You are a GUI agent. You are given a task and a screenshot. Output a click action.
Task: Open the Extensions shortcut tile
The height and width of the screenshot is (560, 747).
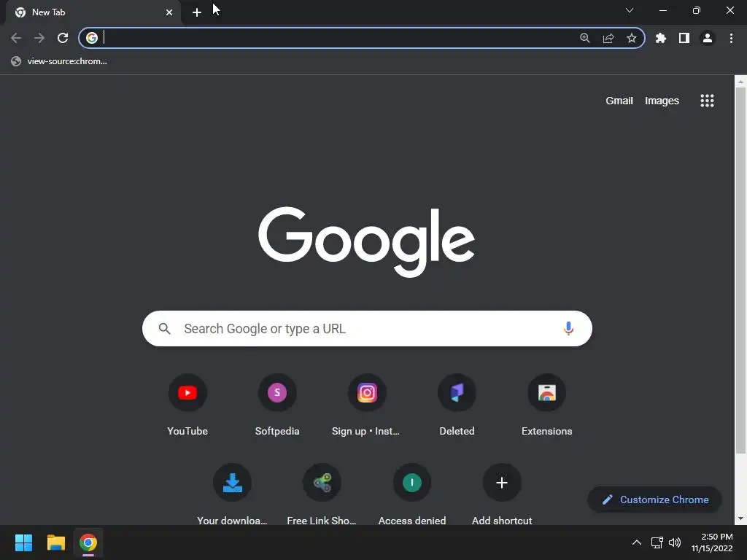[547, 405]
